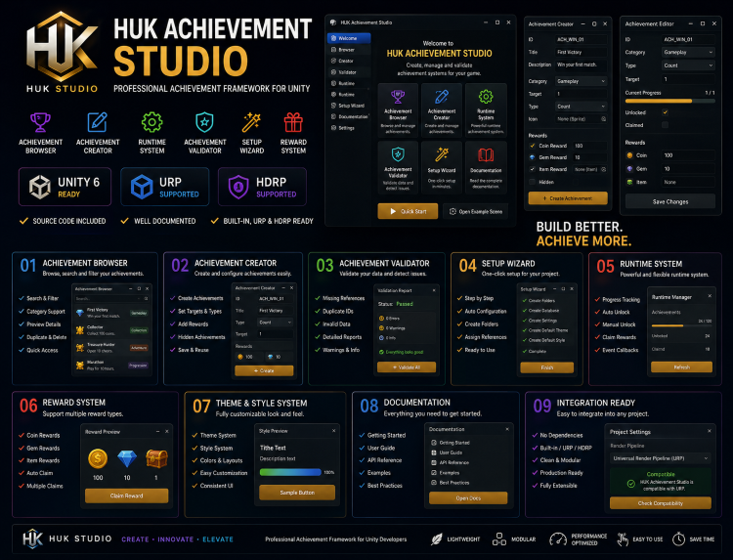Click the Lightweight feather icon in footer
Screen dimensions: 733x560
[436, 539]
